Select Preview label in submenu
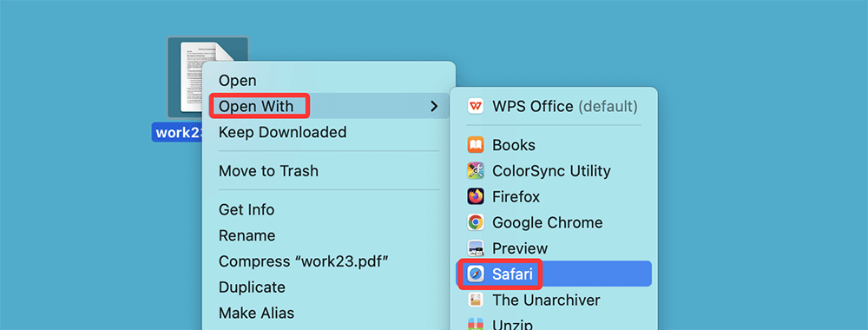Viewport: 868px width, 330px height. [x=520, y=248]
